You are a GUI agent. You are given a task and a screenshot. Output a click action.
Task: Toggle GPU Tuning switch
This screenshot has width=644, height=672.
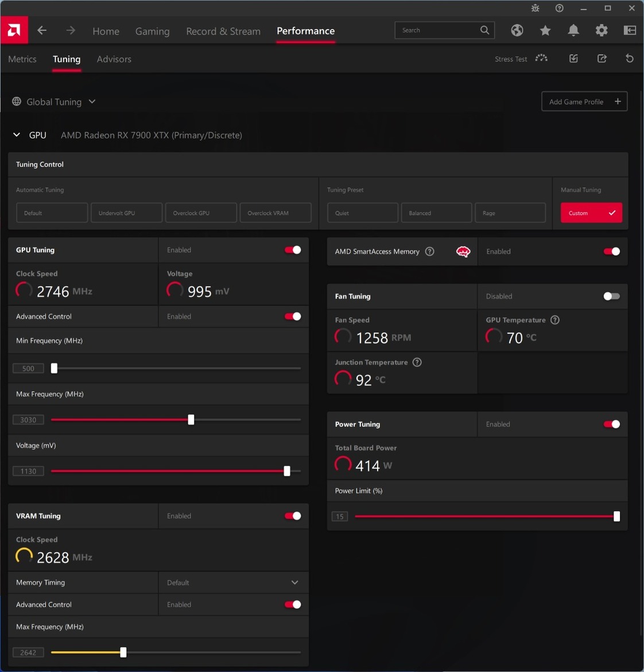[293, 250]
